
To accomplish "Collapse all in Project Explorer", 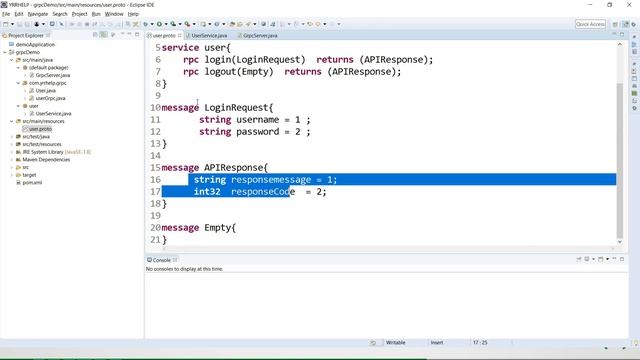I will (x=95, y=35).
